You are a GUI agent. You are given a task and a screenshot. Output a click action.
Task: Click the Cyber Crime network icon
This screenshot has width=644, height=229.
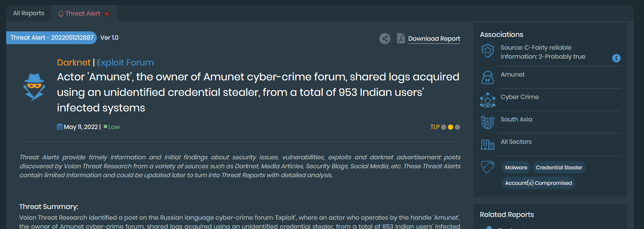point(488,99)
